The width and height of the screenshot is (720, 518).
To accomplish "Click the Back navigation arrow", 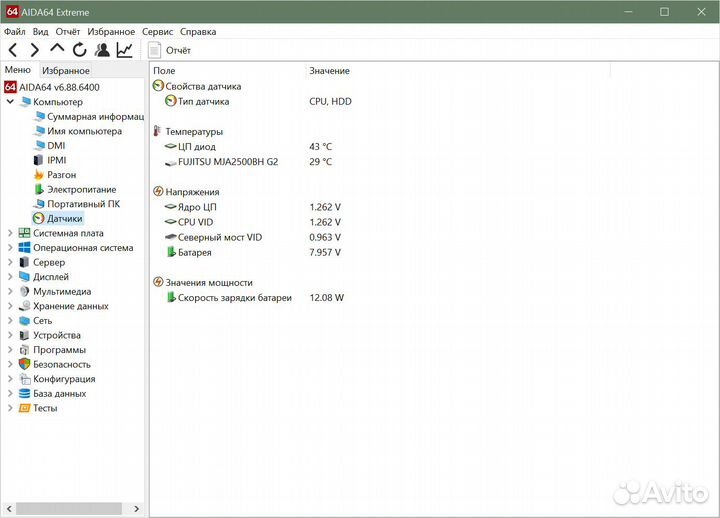I will click(13, 50).
